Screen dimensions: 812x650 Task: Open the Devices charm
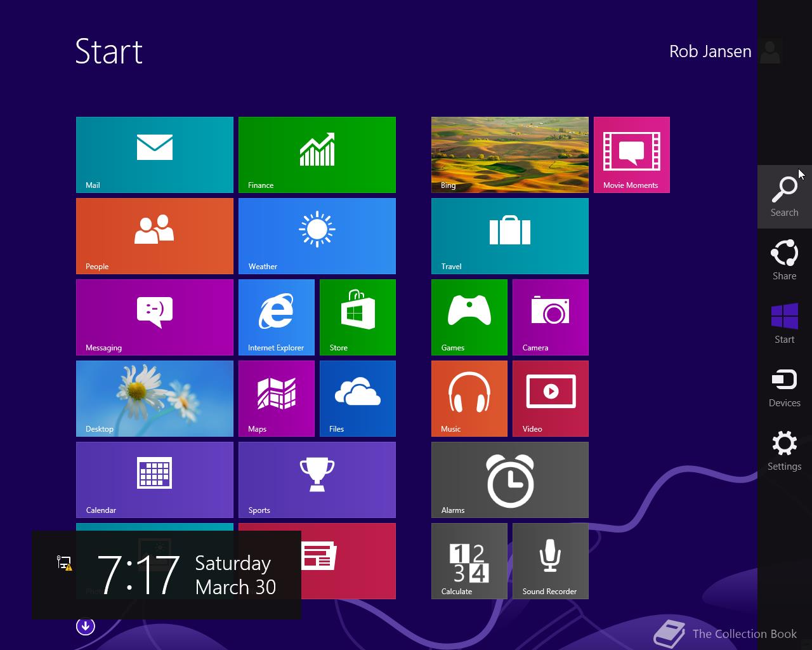[785, 387]
